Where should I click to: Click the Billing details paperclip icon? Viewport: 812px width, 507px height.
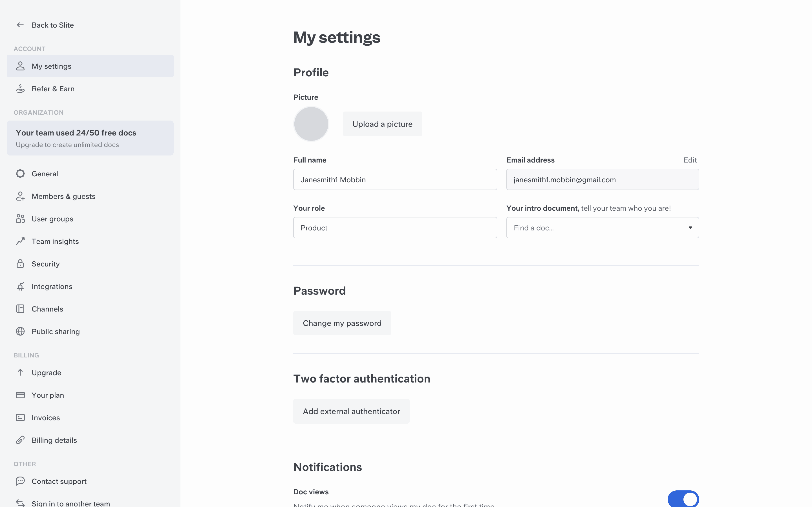tap(20, 440)
